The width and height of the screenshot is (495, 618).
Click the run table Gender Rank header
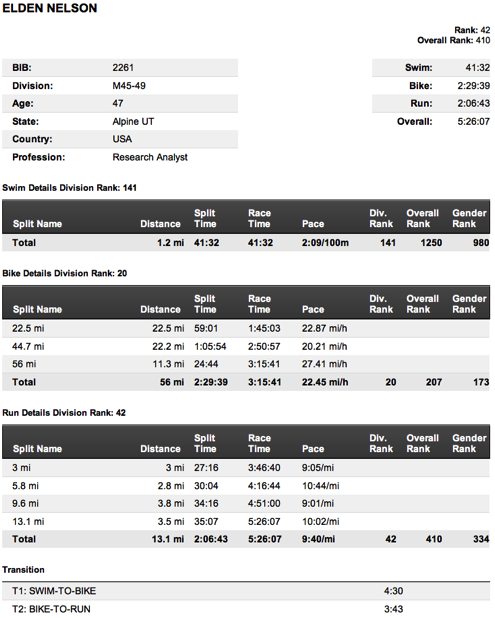tap(469, 443)
